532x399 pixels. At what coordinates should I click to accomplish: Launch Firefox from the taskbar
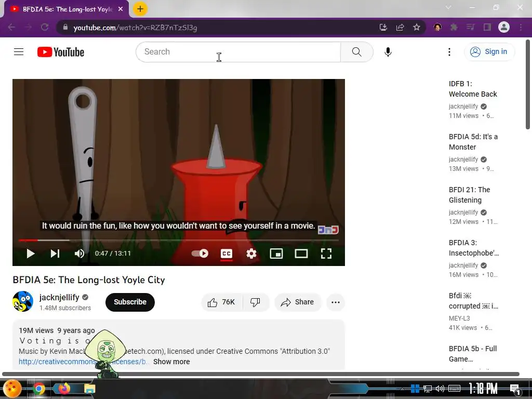(x=64, y=389)
